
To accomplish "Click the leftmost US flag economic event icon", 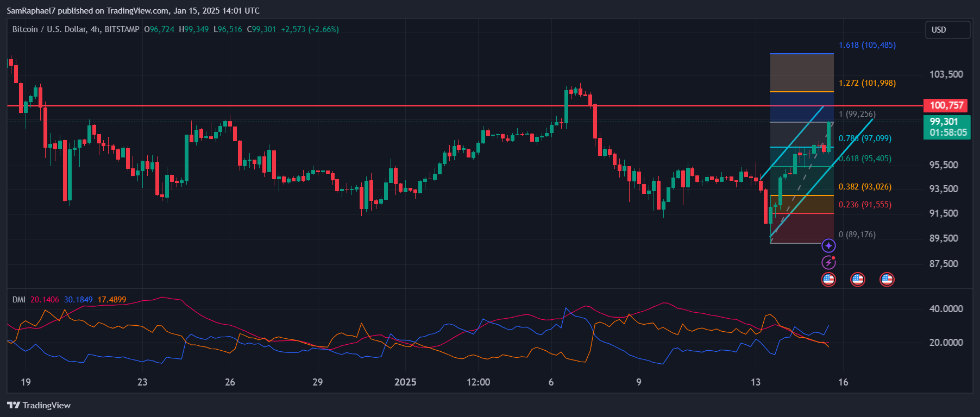I will [828, 280].
